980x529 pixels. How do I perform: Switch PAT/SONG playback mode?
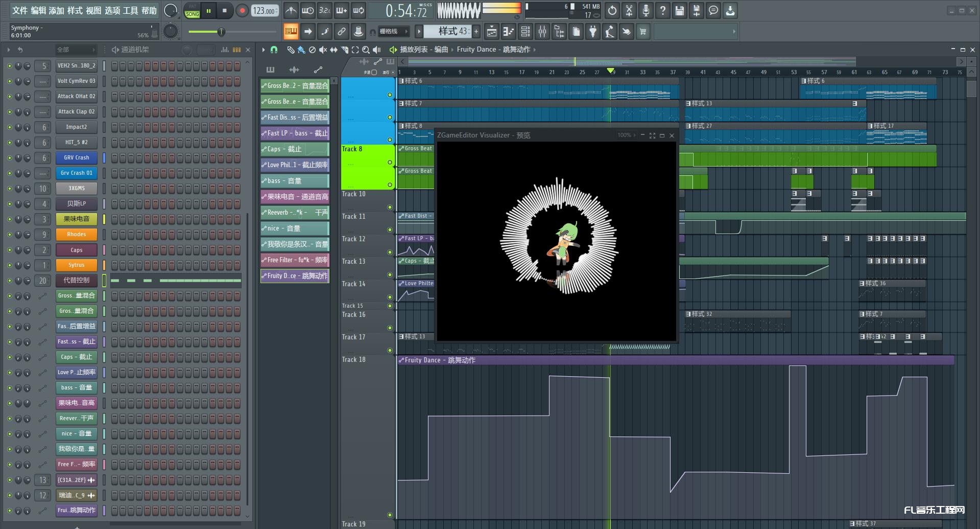[x=192, y=11]
